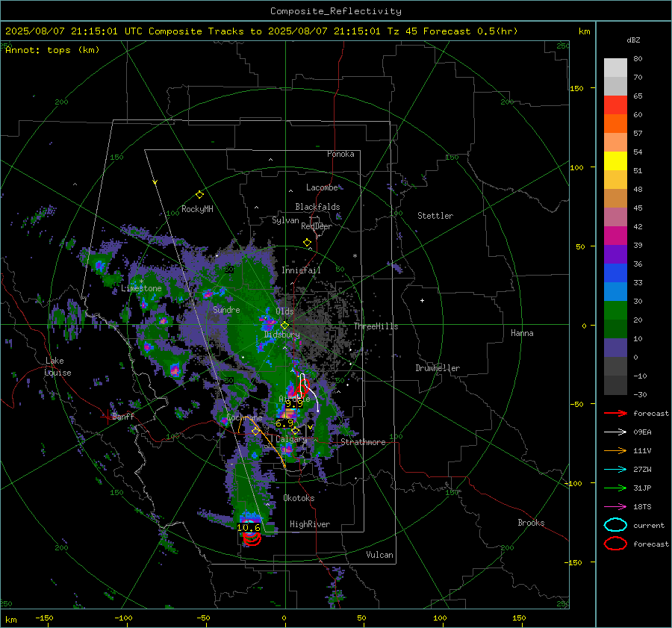Screen dimensions: 672x628
Task: Click the yellow diamond marker near RockyMH
Action: click(x=199, y=195)
